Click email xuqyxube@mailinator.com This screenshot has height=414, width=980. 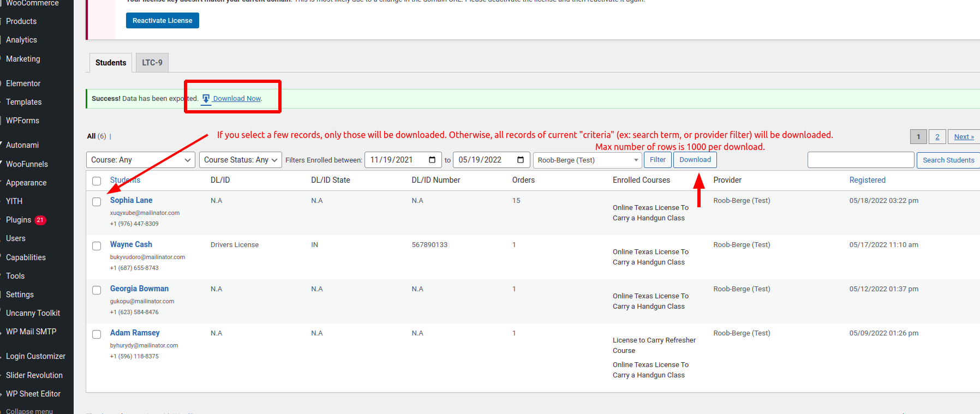click(145, 213)
